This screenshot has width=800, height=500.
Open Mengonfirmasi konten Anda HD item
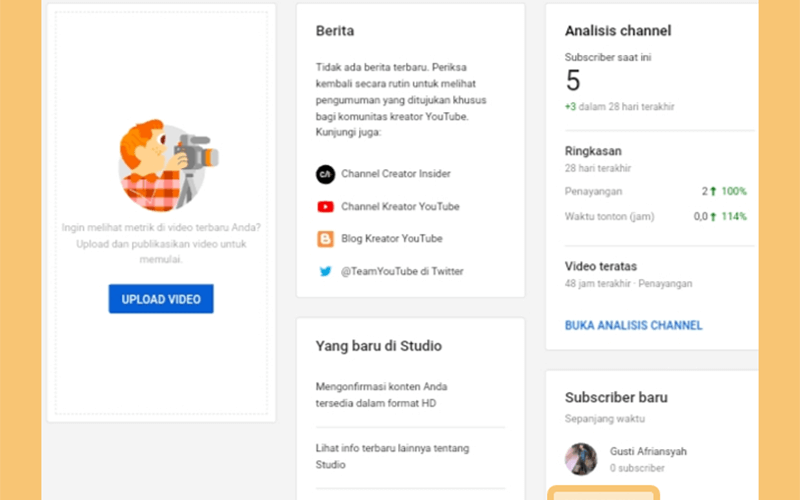382,395
